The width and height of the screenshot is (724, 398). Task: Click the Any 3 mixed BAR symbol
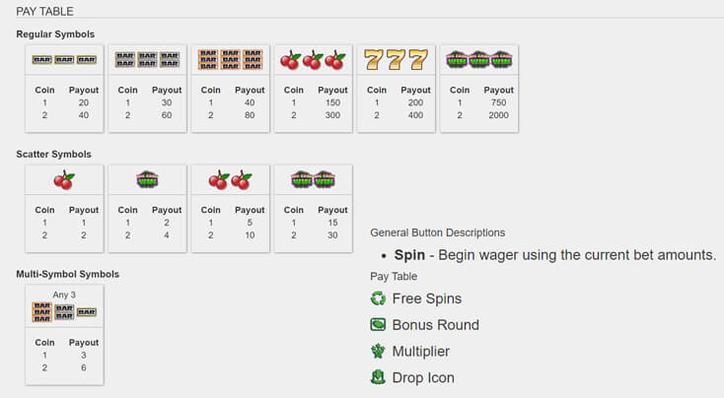click(64, 312)
